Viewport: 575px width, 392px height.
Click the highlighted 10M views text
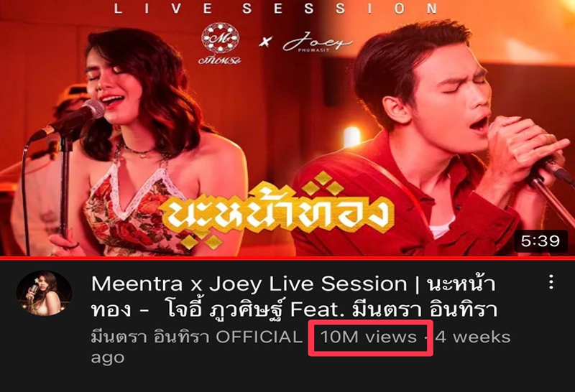tap(369, 337)
